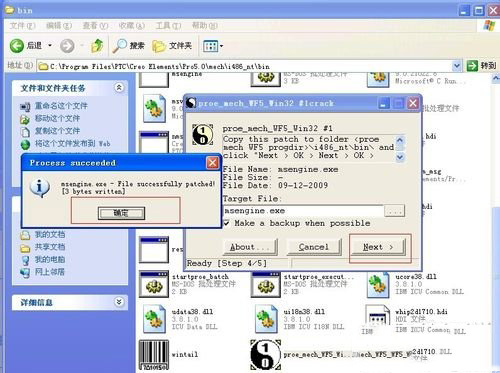Click yin-yang logo inside patcher window

tap(203, 135)
